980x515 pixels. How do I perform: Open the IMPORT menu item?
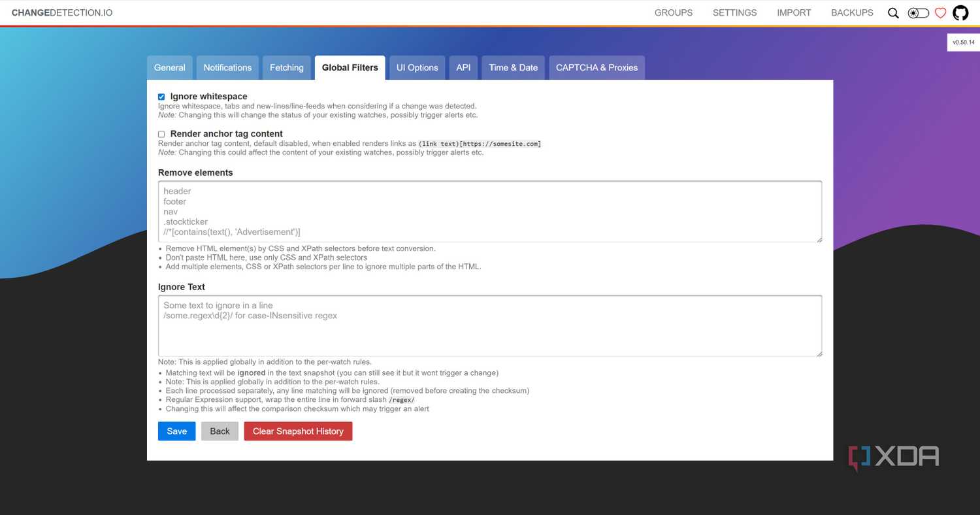pyautogui.click(x=794, y=12)
